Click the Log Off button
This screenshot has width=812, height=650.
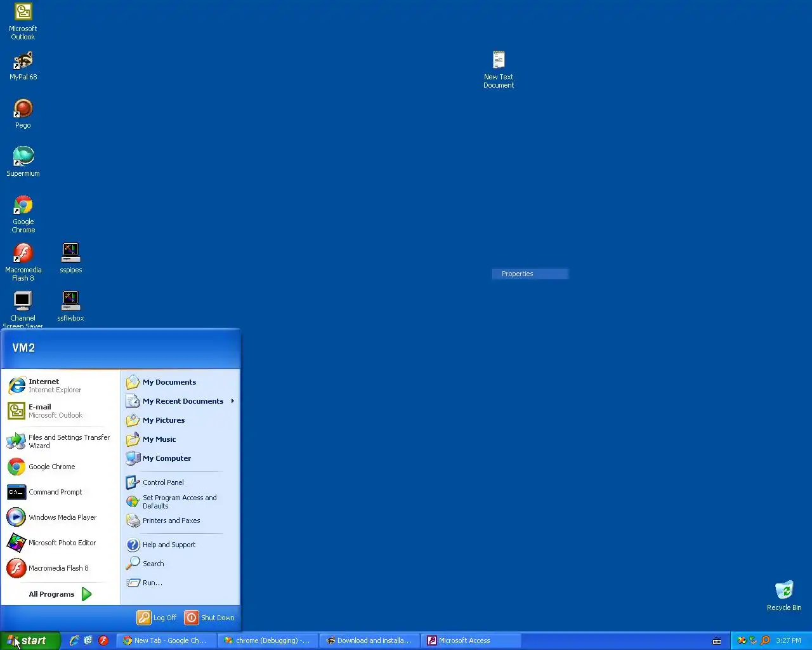(x=157, y=618)
